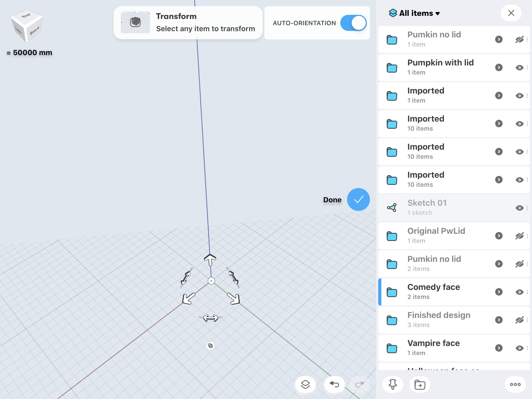Click the add new folder icon
The image size is (532, 399).
pyautogui.click(x=420, y=384)
